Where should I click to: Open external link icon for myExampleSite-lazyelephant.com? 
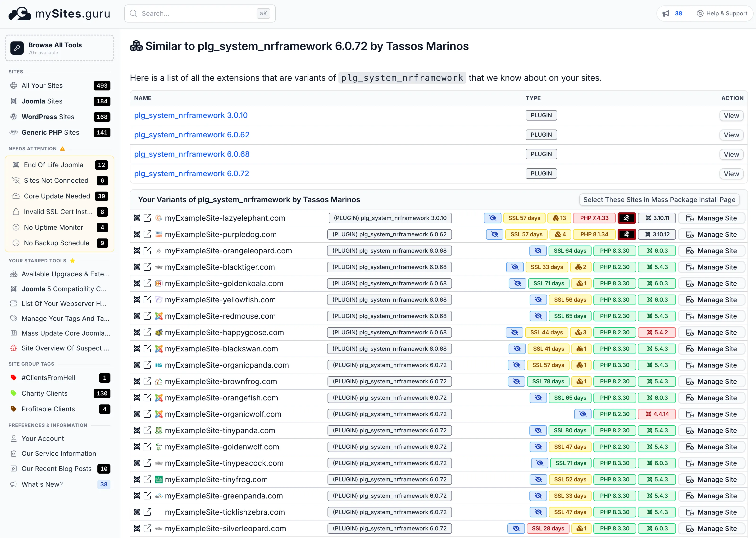(147, 218)
